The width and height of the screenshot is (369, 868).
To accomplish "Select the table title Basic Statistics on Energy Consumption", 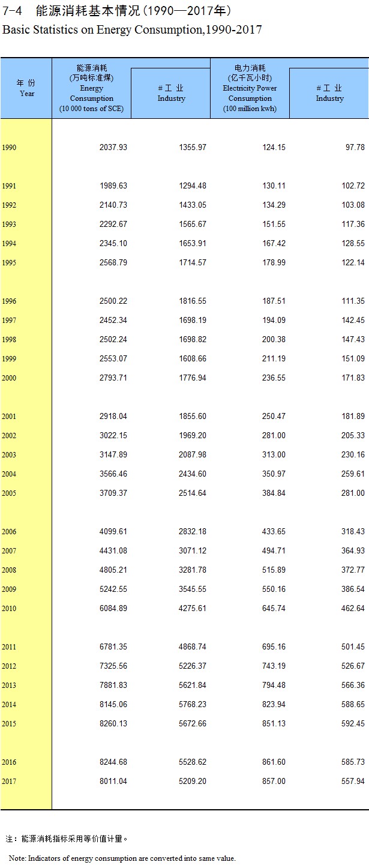I will point(133,29).
